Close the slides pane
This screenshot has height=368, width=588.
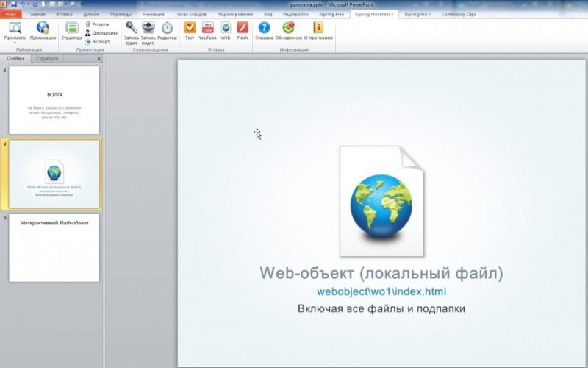[99, 59]
